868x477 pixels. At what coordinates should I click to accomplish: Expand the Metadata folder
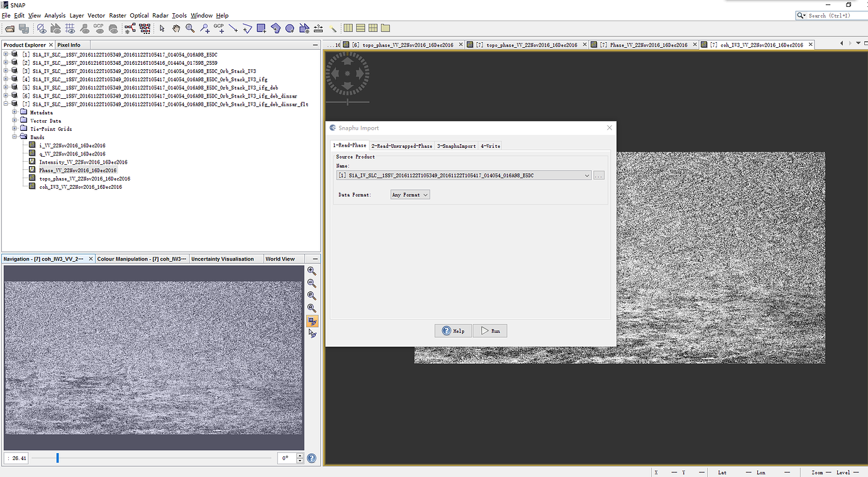[x=14, y=113]
